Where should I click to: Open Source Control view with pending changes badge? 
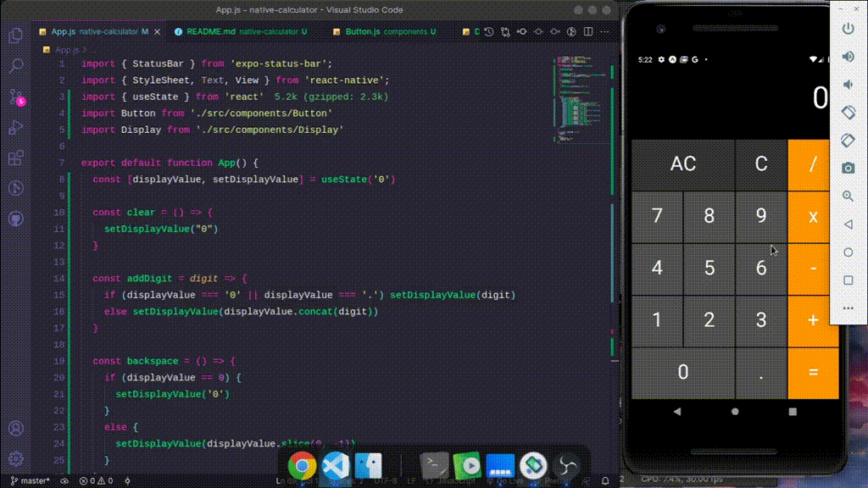(x=17, y=97)
